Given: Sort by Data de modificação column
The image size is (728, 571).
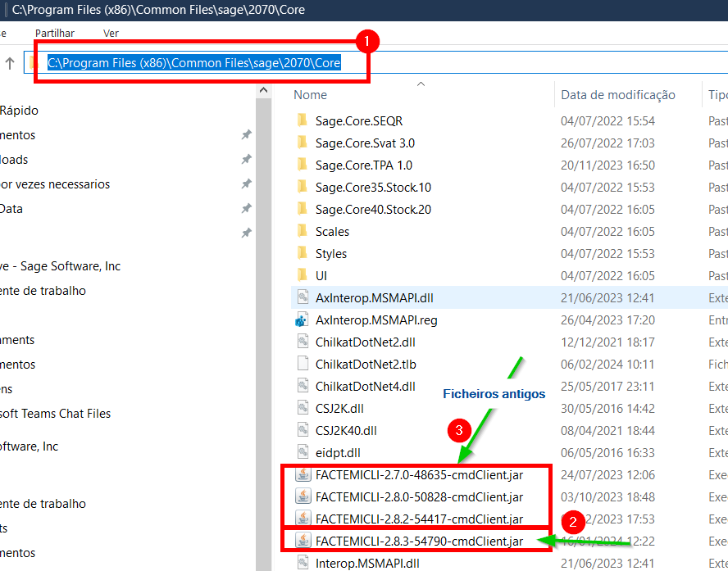Looking at the screenshot, I should 618,95.
